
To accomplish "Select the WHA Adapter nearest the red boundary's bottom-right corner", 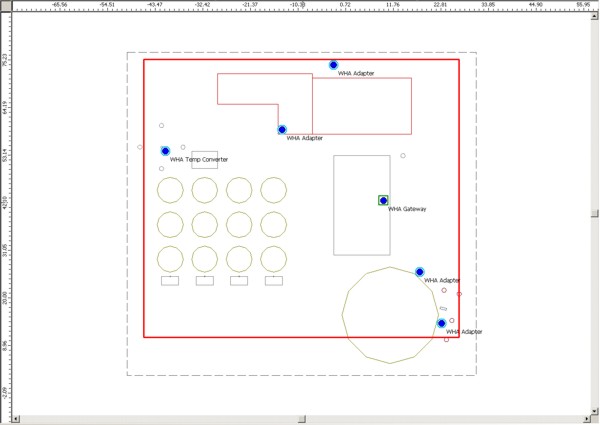I will 441,323.
